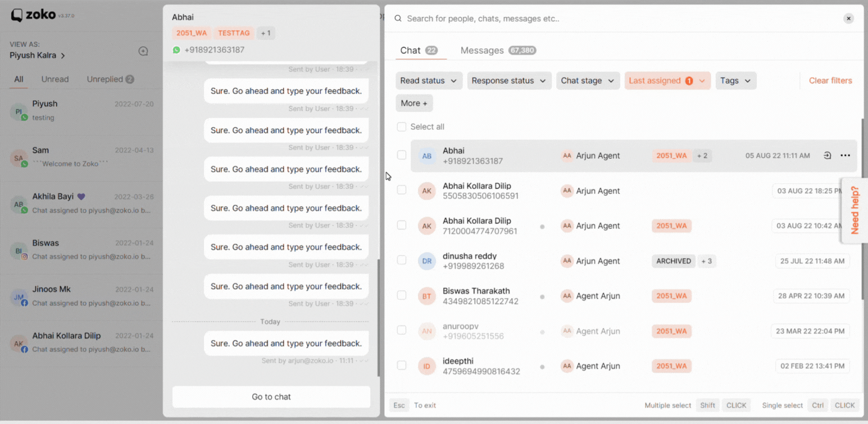Click Sam's SA avatar in sidebar
This screenshot has height=424, width=868.
click(19, 159)
